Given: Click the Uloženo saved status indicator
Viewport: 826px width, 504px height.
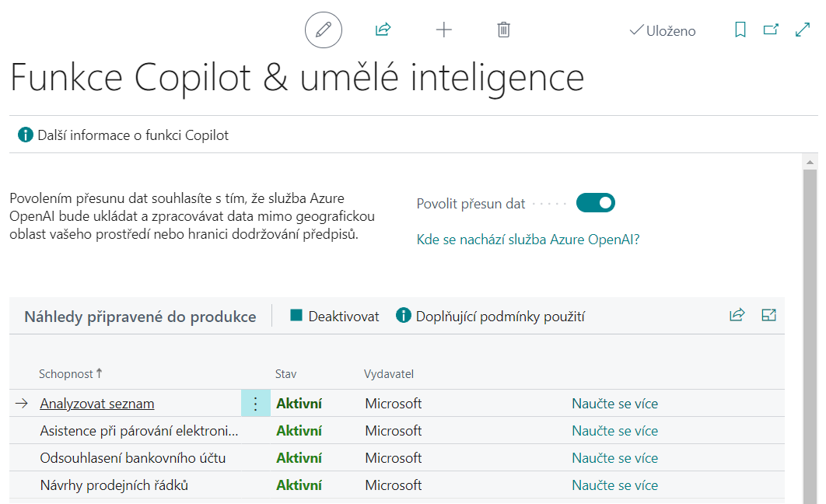Looking at the screenshot, I should (x=663, y=30).
